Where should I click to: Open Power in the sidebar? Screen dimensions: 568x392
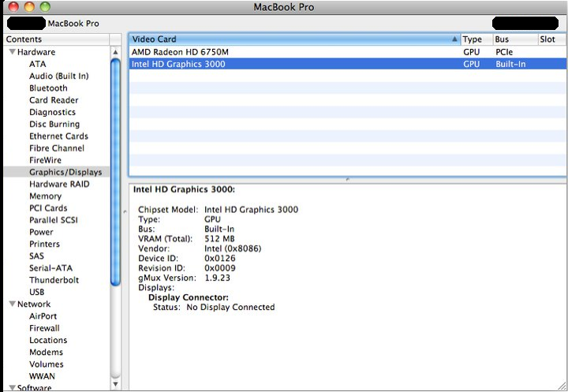pyautogui.click(x=41, y=232)
